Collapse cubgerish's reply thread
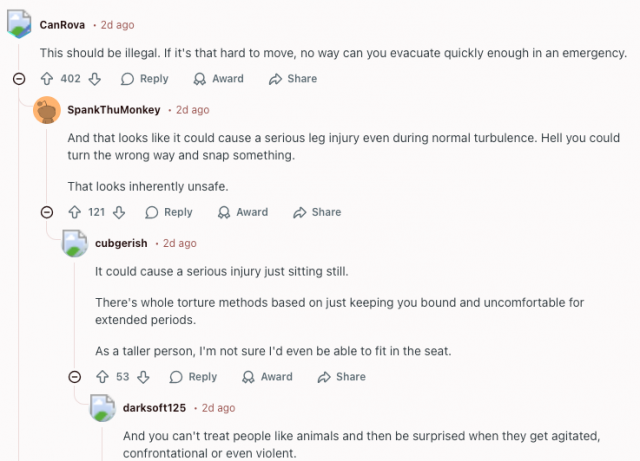The height and width of the screenshot is (461, 640). [74, 377]
